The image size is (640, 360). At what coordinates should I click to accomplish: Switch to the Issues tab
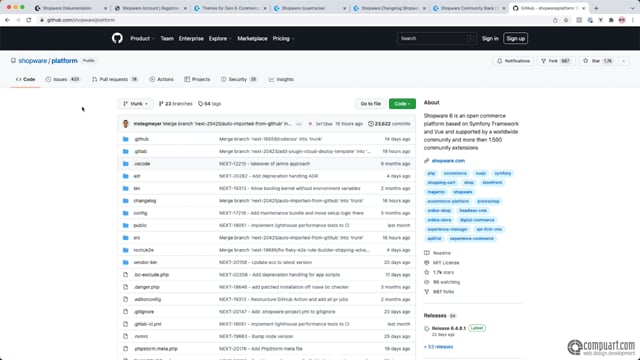62,79
